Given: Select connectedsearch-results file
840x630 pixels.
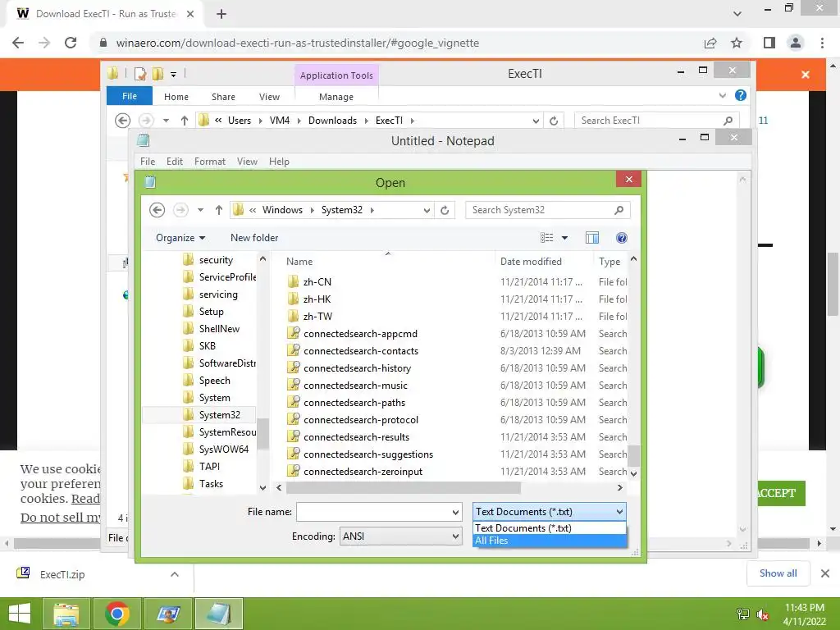Looking at the screenshot, I should point(356,437).
